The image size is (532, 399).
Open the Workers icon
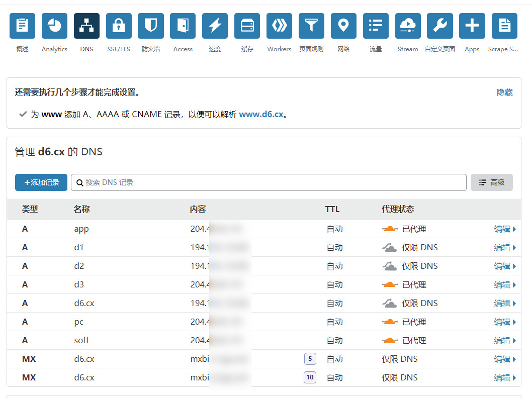[x=279, y=26]
